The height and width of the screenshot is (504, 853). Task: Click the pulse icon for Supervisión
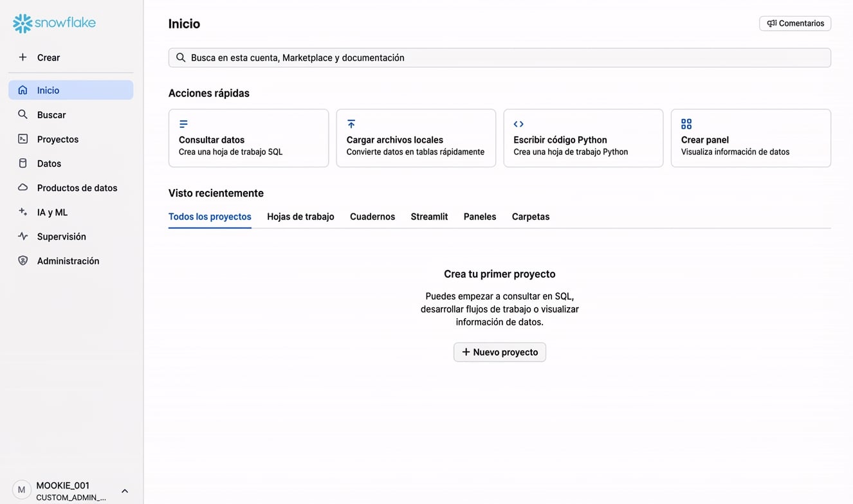[23, 237]
